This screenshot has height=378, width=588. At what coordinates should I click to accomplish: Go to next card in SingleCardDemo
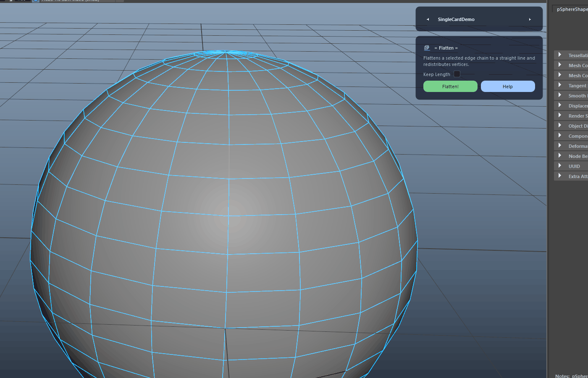pyautogui.click(x=530, y=19)
